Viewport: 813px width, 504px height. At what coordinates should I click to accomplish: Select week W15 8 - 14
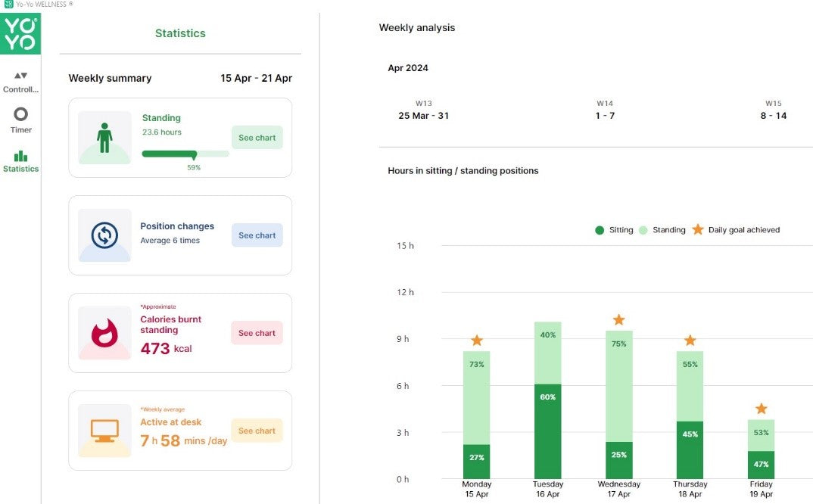click(773, 110)
